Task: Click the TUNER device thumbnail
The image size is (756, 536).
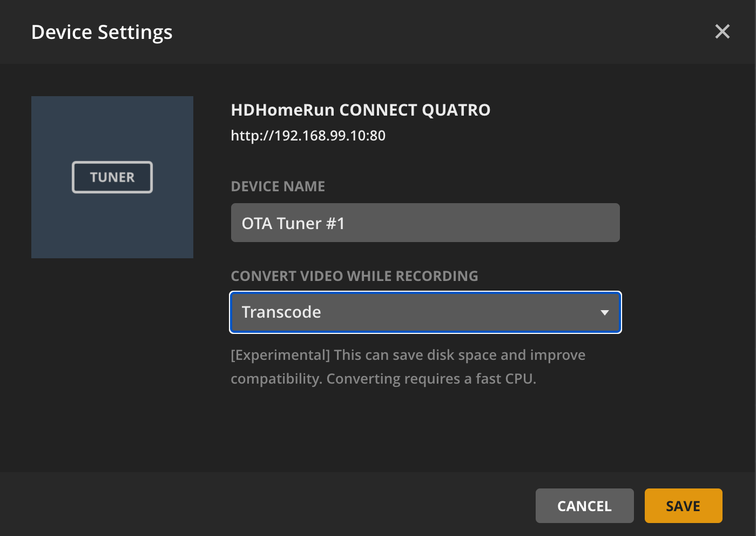Action: 112,177
